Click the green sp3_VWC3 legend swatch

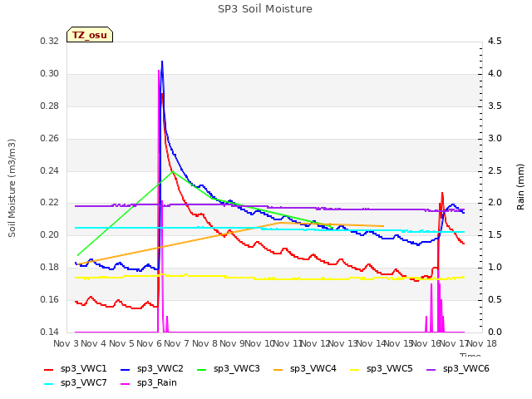coord(202,370)
